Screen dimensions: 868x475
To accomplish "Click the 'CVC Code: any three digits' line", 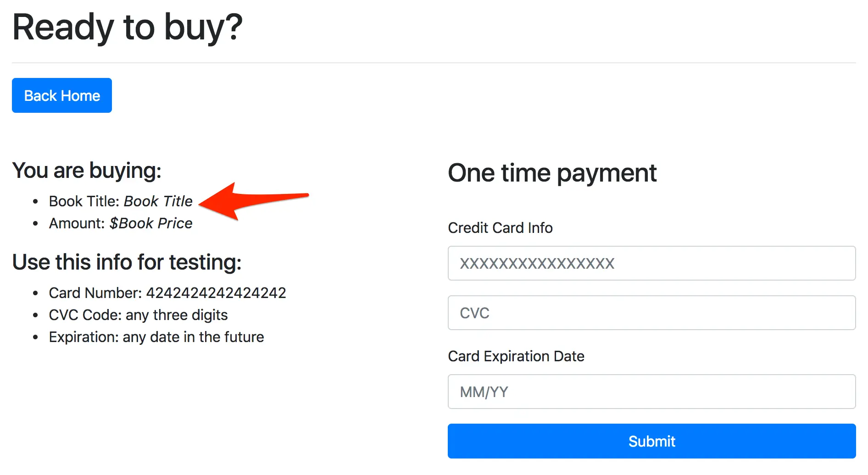I will (x=138, y=315).
